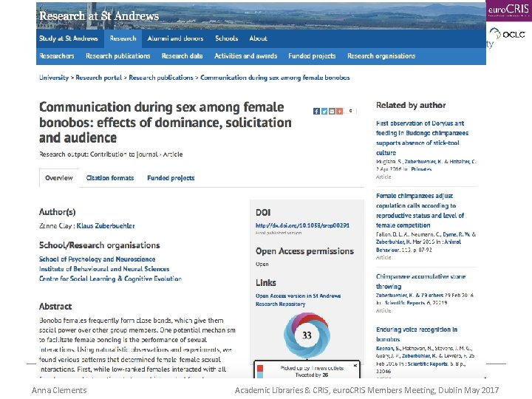
Task: Share article by email icon
Action: point(332,112)
